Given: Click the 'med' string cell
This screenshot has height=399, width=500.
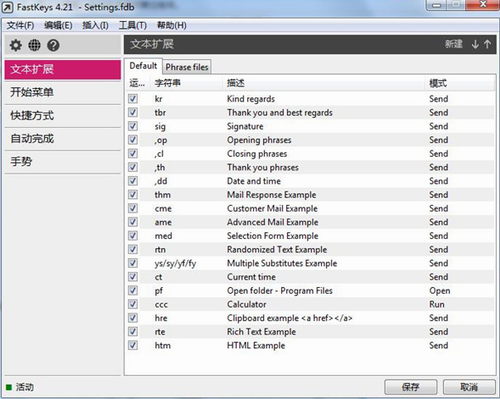Looking at the screenshot, I should coord(163,236).
